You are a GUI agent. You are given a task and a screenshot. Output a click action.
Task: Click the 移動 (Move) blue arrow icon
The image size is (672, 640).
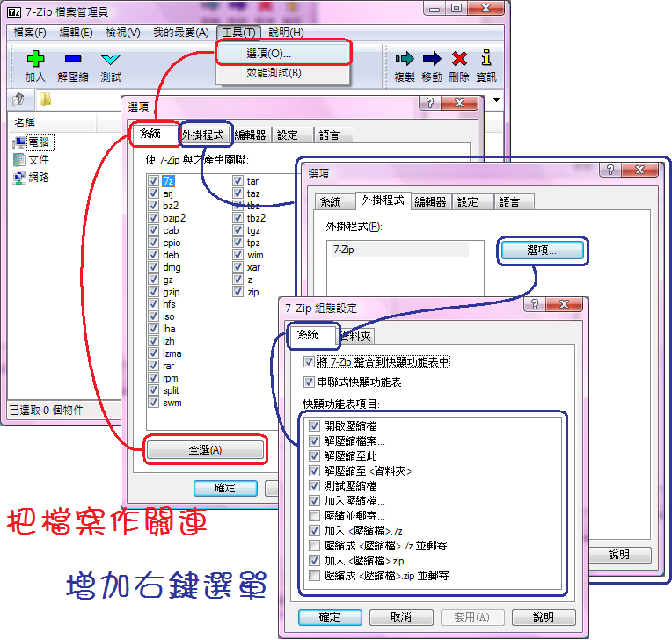(432, 58)
